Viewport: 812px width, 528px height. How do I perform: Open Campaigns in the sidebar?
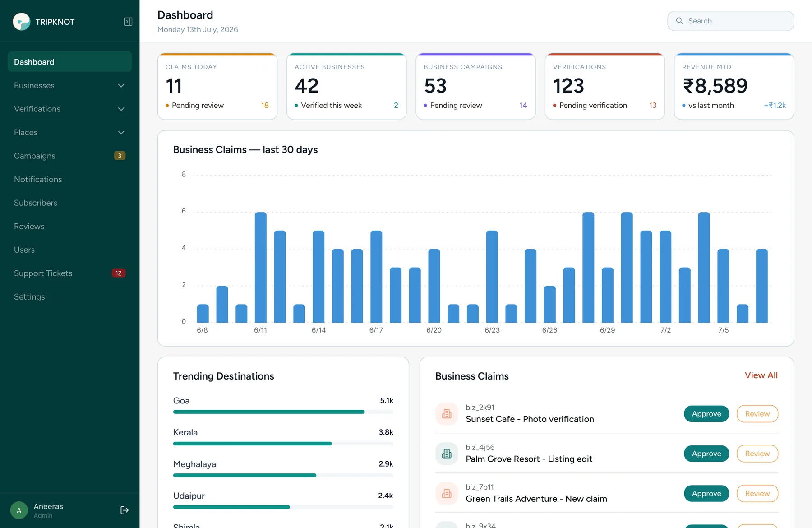pos(69,156)
